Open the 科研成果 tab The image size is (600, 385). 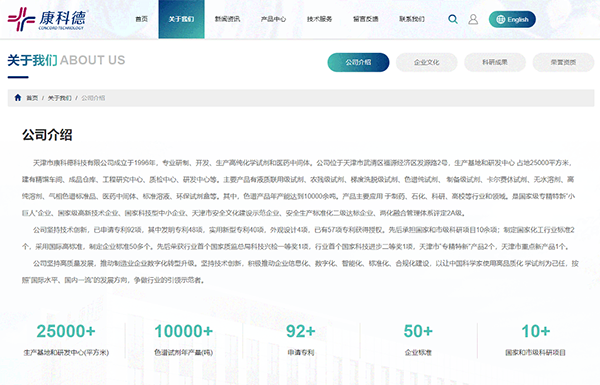[495, 62]
